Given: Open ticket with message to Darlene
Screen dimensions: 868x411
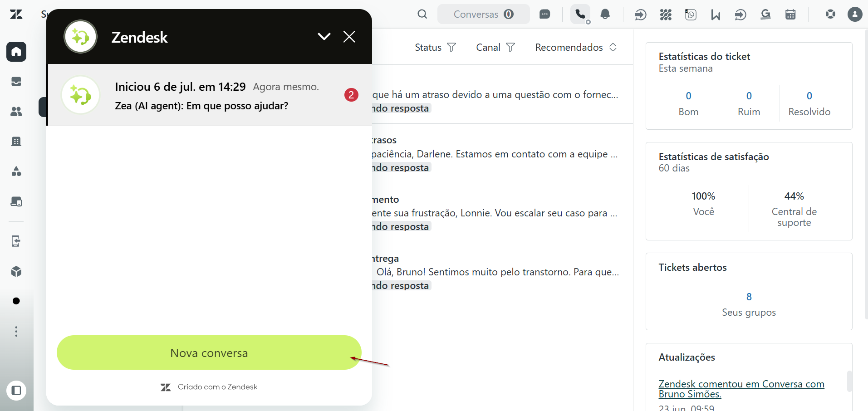Looking at the screenshot, I should [502, 154].
